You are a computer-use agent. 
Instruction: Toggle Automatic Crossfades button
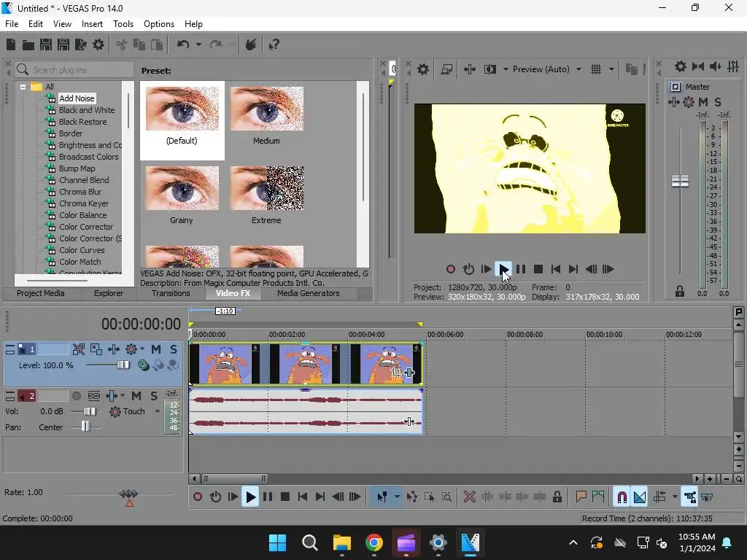(639, 497)
